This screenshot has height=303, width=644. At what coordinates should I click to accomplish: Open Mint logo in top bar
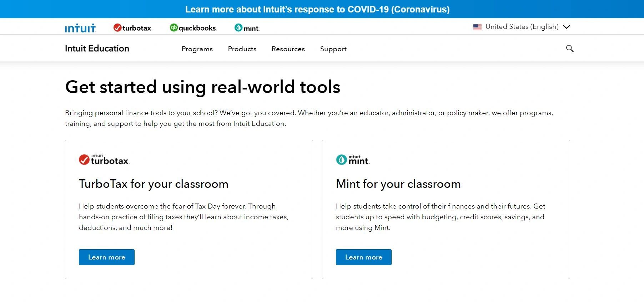(247, 28)
